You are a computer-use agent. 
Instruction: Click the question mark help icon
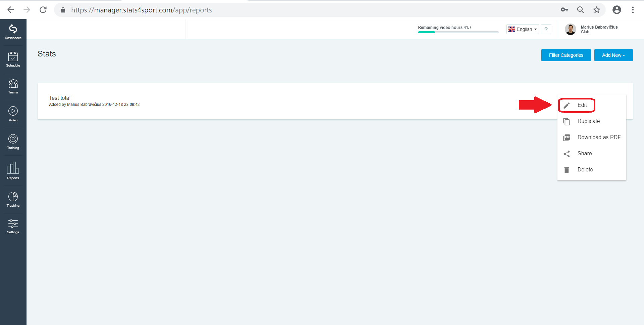[x=546, y=29]
